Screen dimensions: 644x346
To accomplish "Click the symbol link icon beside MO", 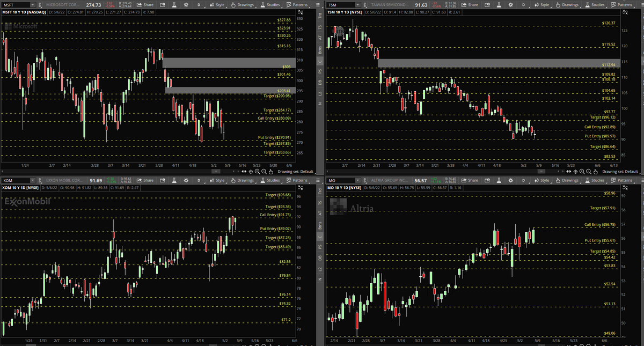I will pos(364,180).
